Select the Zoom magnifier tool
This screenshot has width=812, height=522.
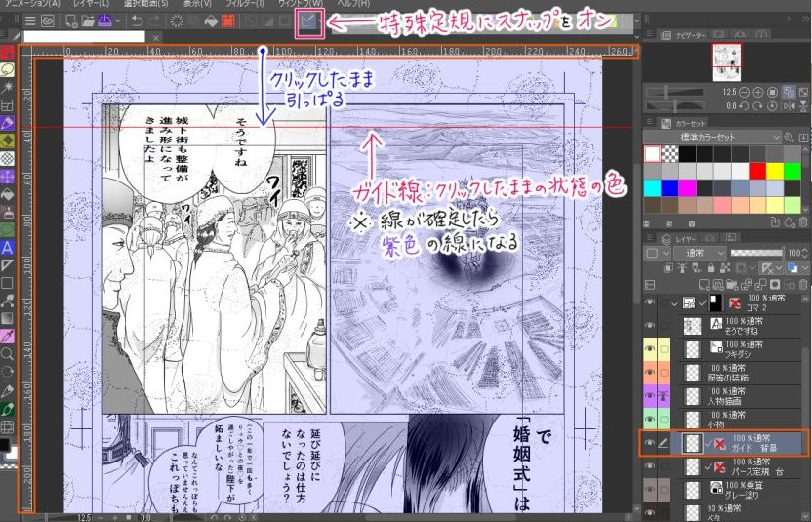tap(7, 354)
